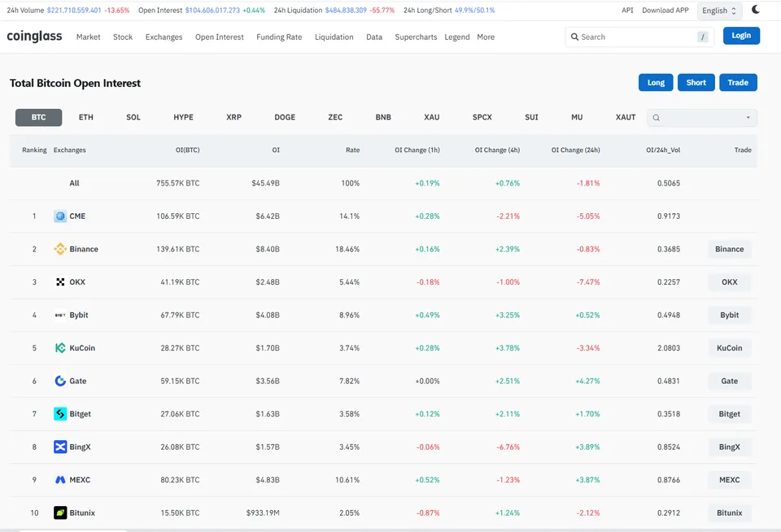
Task: Click the coin search magnifier icon
Action: click(656, 118)
